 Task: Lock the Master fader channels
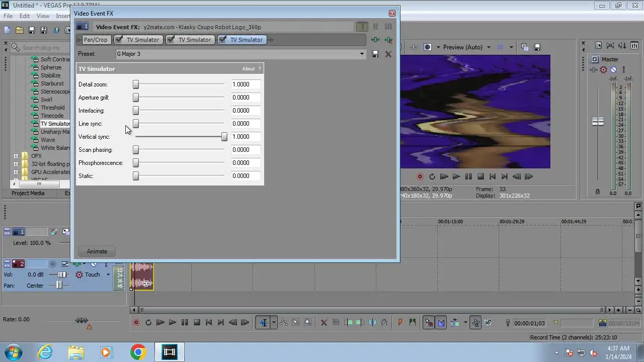(x=598, y=192)
